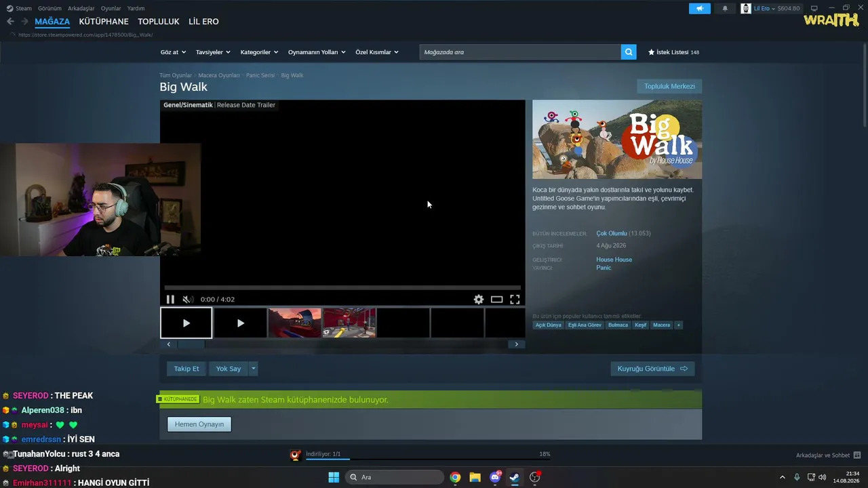This screenshot has height=488, width=868.
Task: Select the second video thumbnail
Action: pos(240,323)
